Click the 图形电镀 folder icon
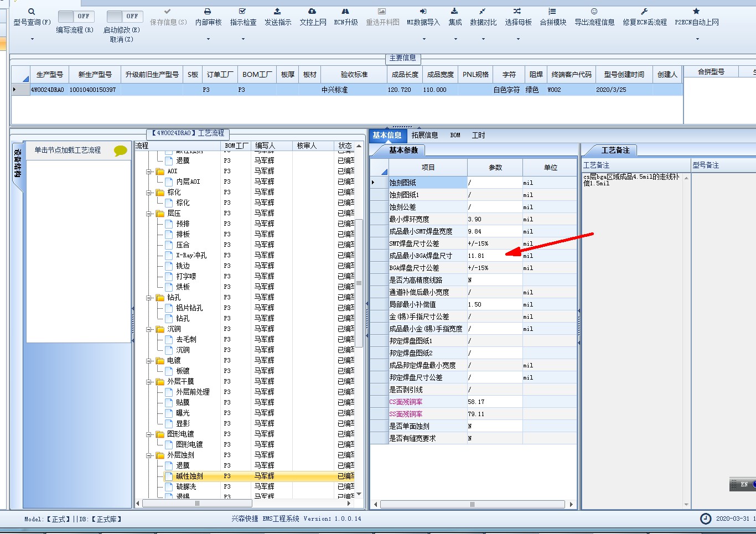The width and height of the screenshot is (756, 534). [x=160, y=434]
